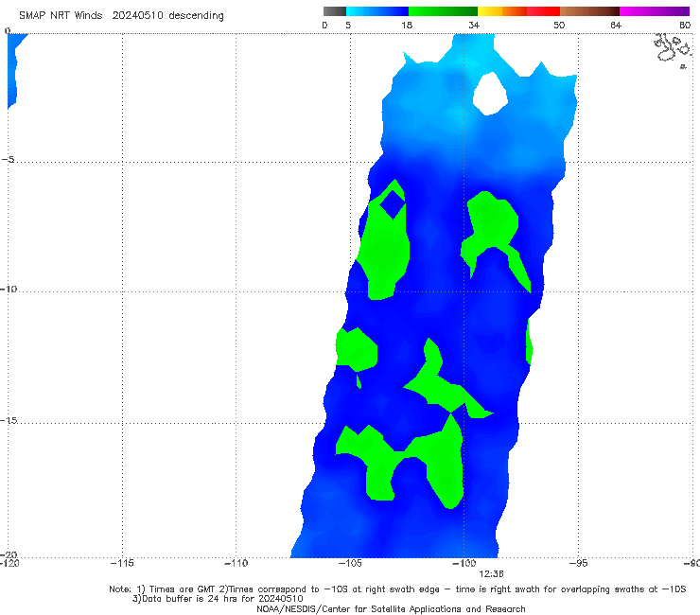
Task: Click the magenta-purple segment of the colorbar
Action: 655,11
